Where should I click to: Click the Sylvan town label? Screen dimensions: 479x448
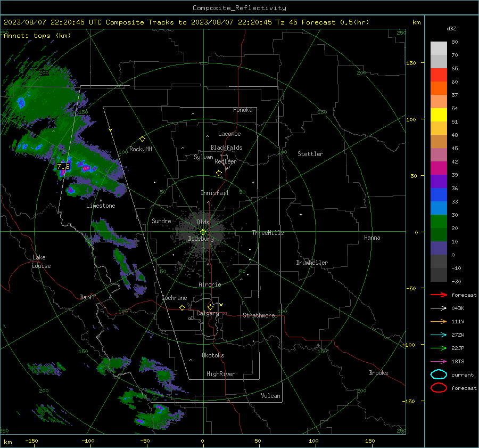click(203, 157)
